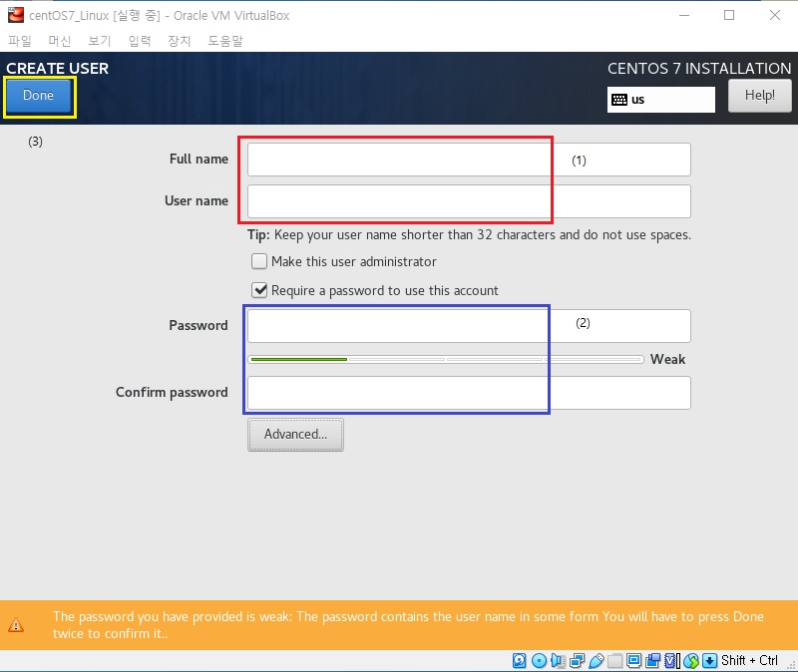Click the VirtualBox icon in title bar
The width and height of the screenshot is (798, 672).
click(16, 15)
